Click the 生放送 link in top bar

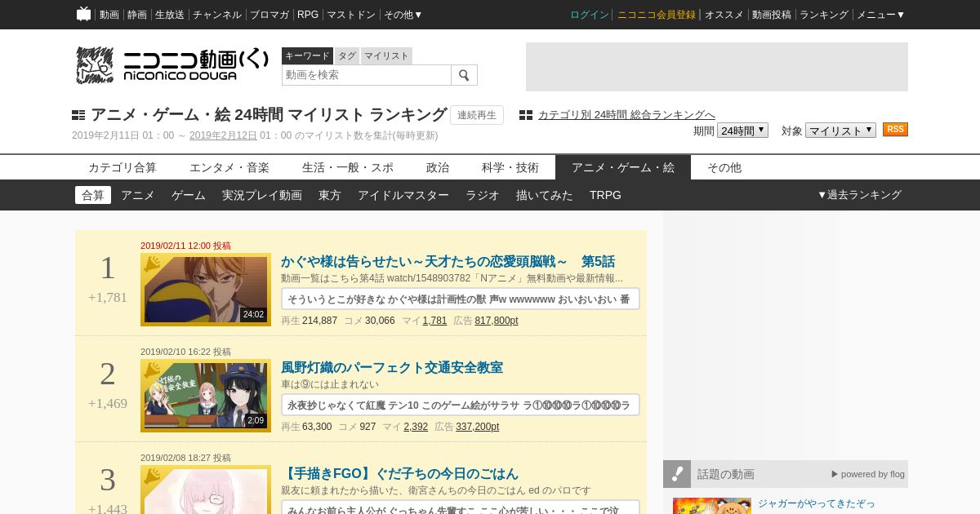(170, 15)
